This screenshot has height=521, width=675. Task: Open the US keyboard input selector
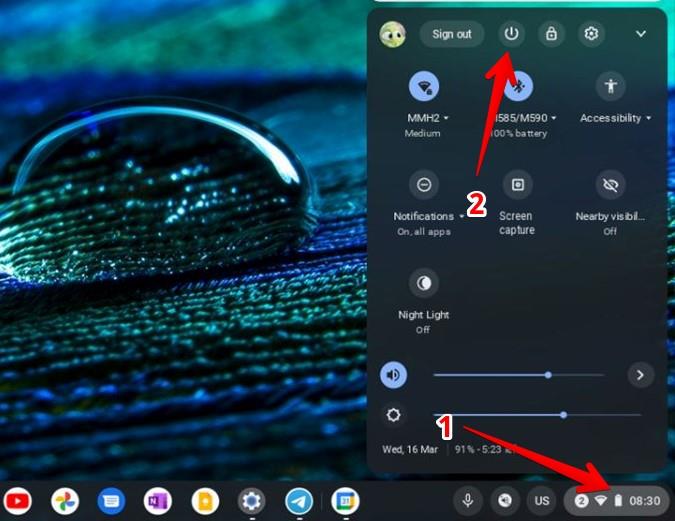[x=542, y=501]
